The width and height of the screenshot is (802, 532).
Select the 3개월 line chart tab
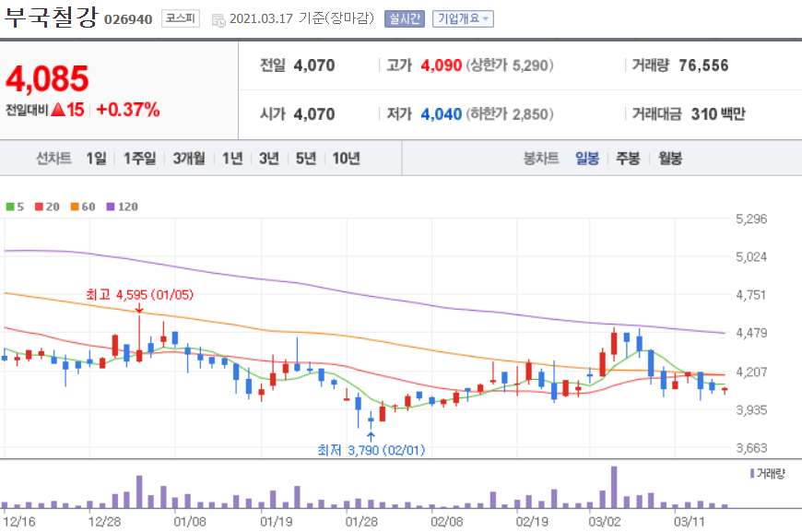tap(189, 158)
